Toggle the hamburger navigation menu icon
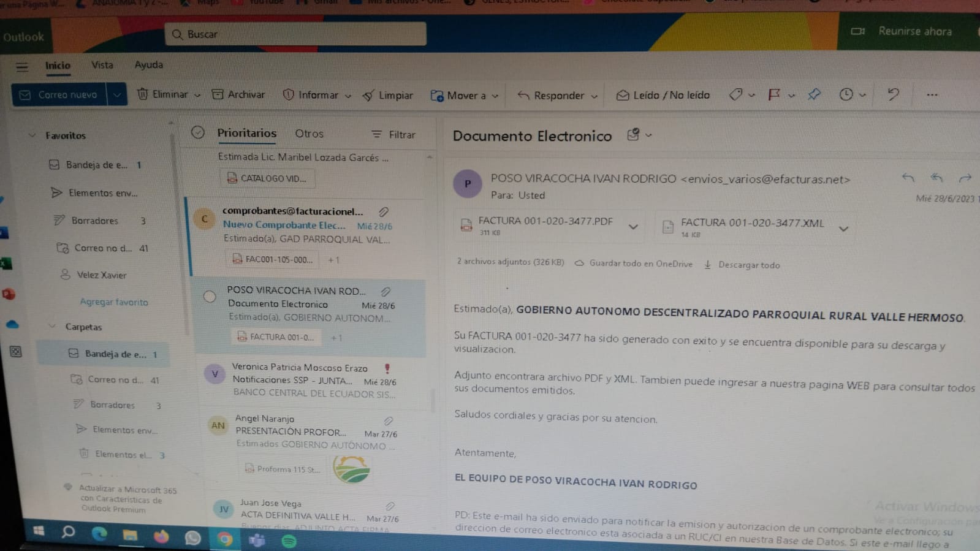980x551 pixels. click(x=22, y=67)
